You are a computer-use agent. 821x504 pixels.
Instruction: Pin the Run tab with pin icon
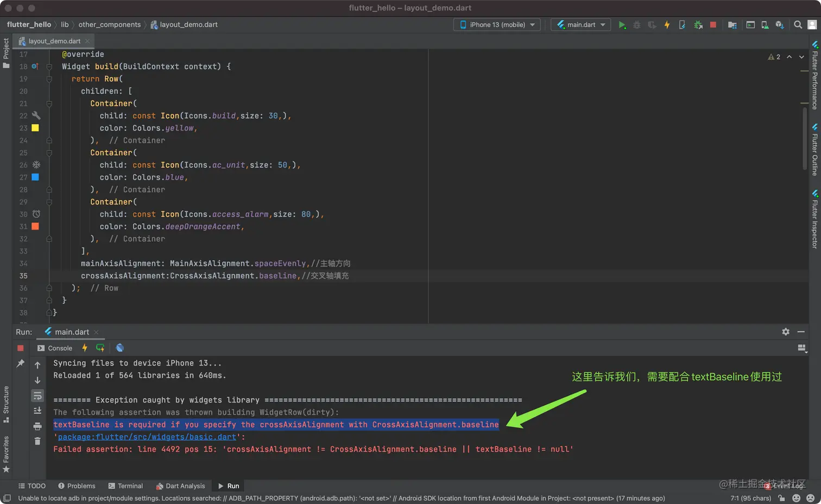(20, 363)
